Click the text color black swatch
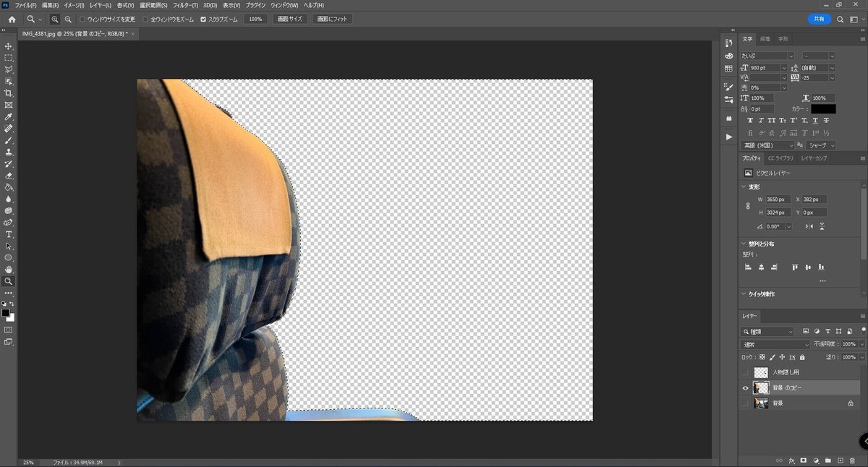The width and height of the screenshot is (868, 467). [x=823, y=109]
